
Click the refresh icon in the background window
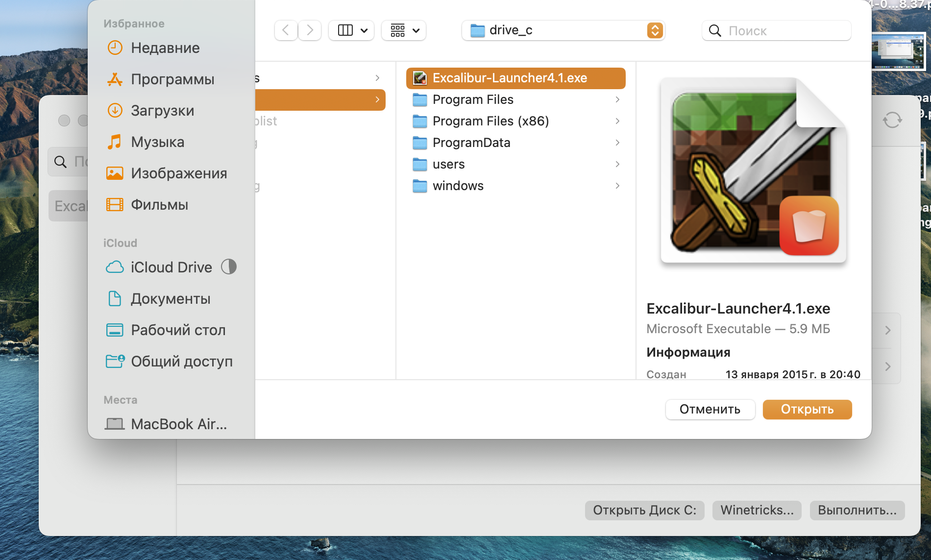tap(892, 120)
